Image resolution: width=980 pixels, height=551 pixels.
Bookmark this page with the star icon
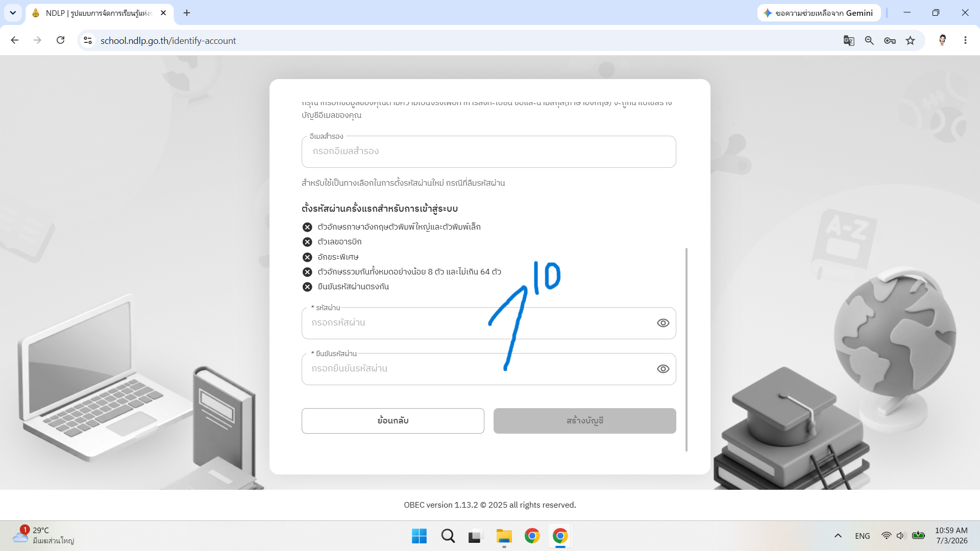[x=910, y=40]
